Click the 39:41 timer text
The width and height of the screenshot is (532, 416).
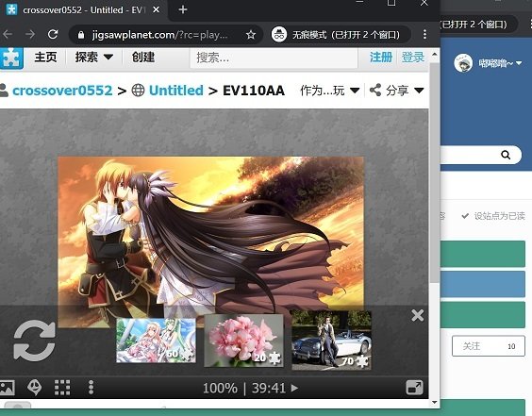click(269, 388)
